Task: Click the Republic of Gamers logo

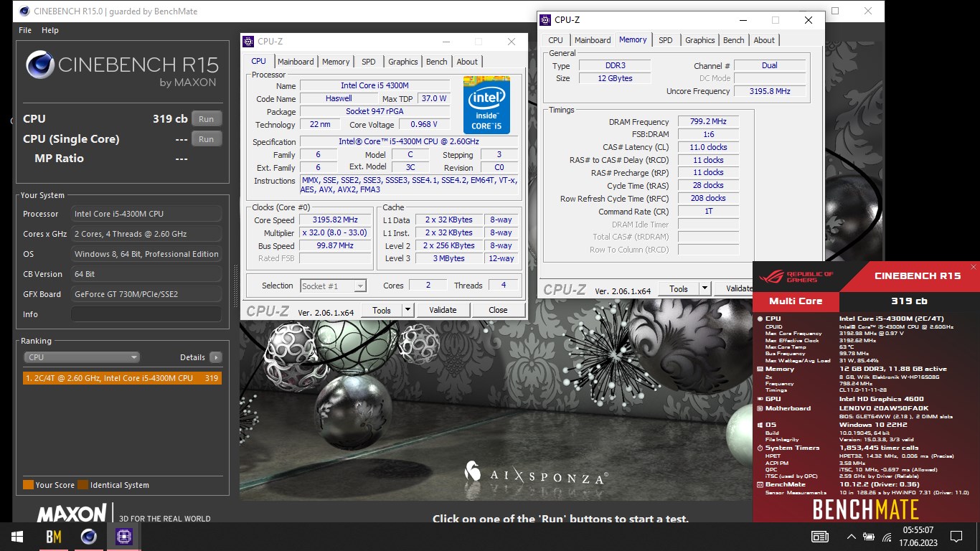Action: [x=796, y=276]
